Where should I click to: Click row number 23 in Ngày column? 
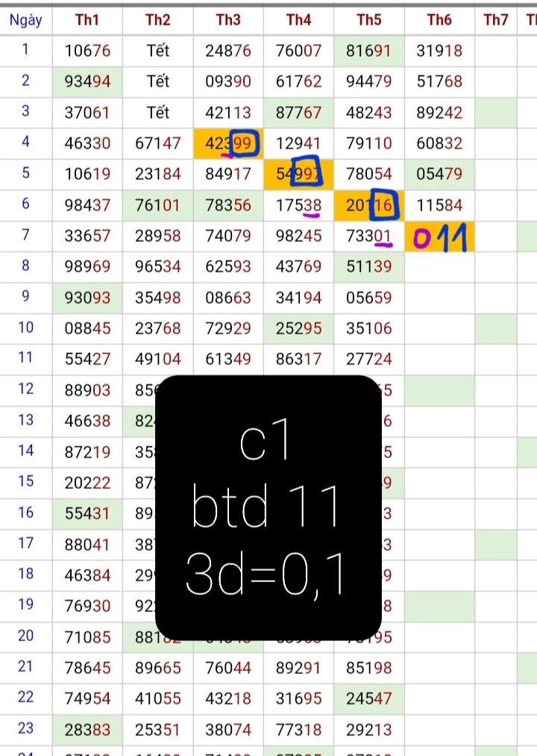26,727
